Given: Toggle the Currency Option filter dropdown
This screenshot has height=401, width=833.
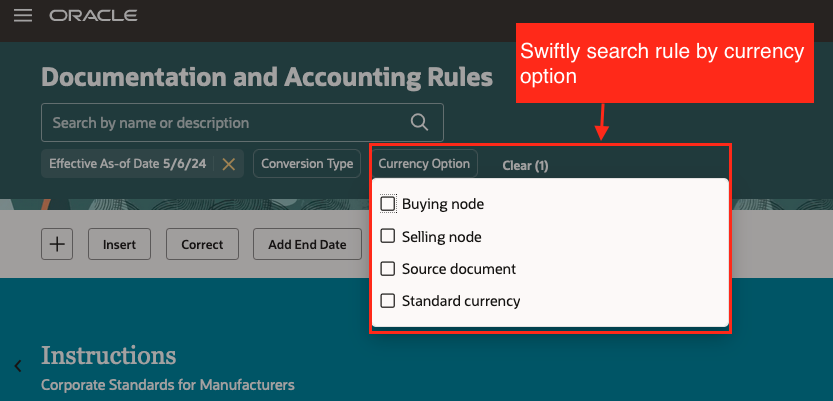Looking at the screenshot, I should (424, 164).
